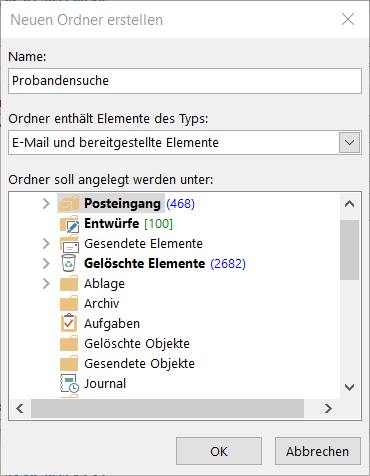Click the [100] drafts count
This screenshot has width=370, height=476.
pyautogui.click(x=159, y=224)
